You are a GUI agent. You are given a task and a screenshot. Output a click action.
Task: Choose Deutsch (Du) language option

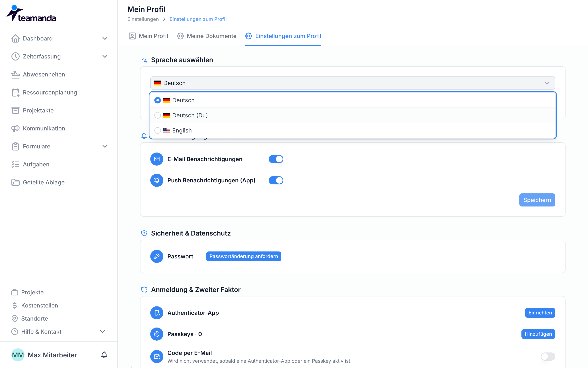tap(353, 115)
